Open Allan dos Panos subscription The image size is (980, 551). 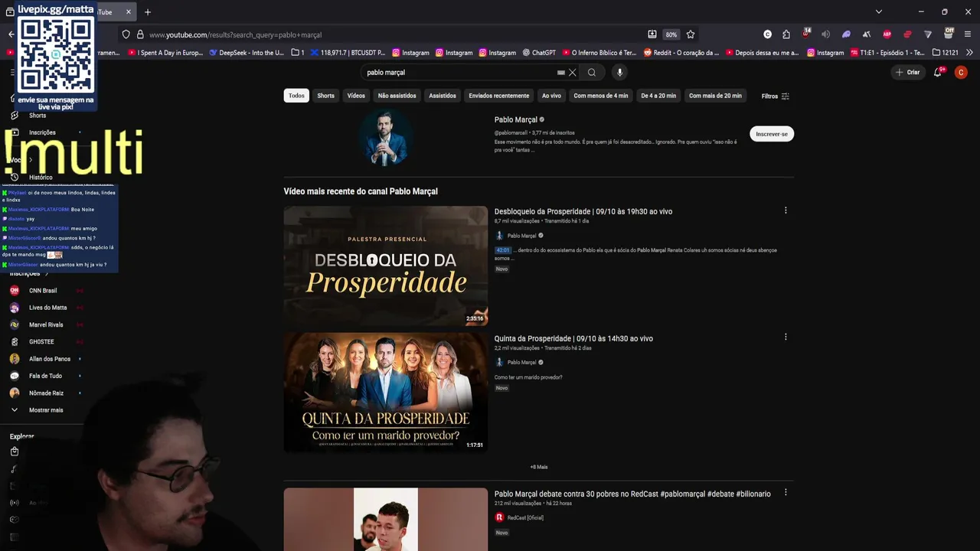[49, 359]
